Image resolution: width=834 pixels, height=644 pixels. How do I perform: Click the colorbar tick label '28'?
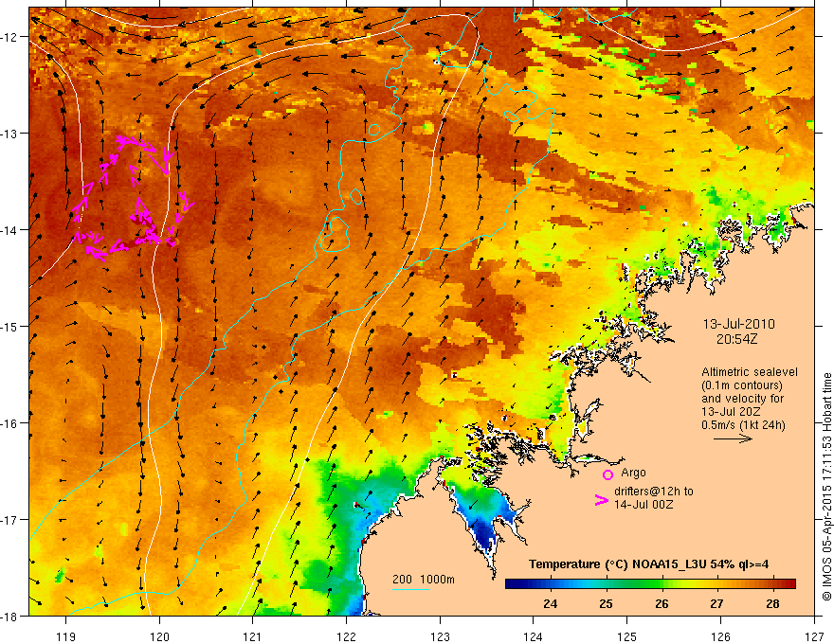pyautogui.click(x=772, y=603)
